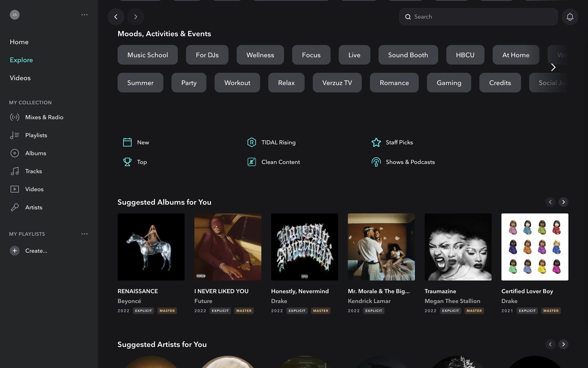The width and height of the screenshot is (588, 368).
Task: Open Top trophy icon
Action: (x=127, y=162)
